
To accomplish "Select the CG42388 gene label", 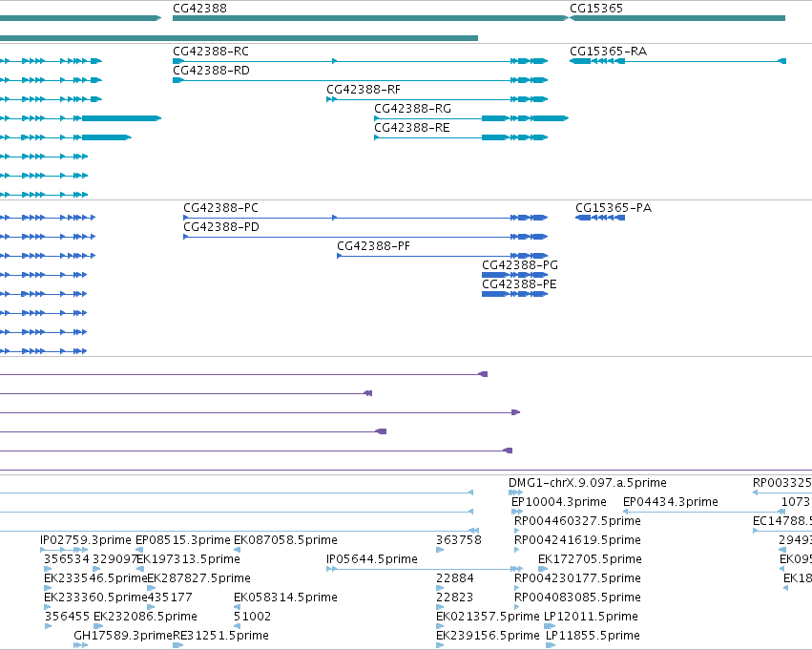I will [199, 9].
